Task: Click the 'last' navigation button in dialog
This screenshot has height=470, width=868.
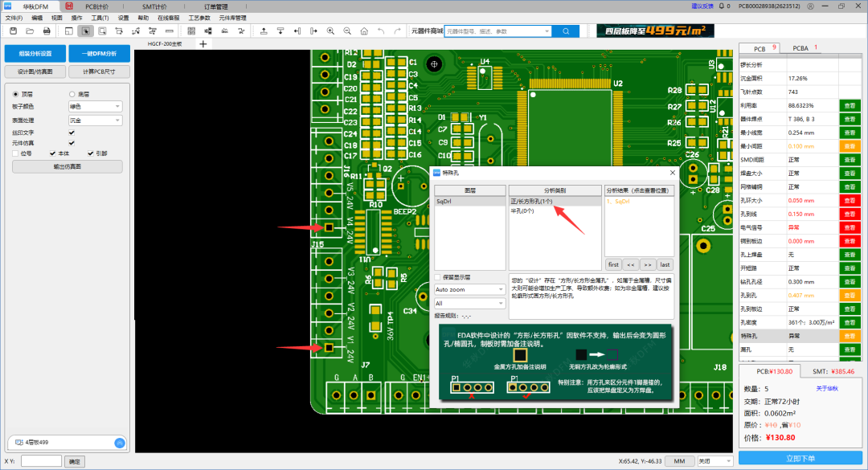Action: (x=665, y=264)
